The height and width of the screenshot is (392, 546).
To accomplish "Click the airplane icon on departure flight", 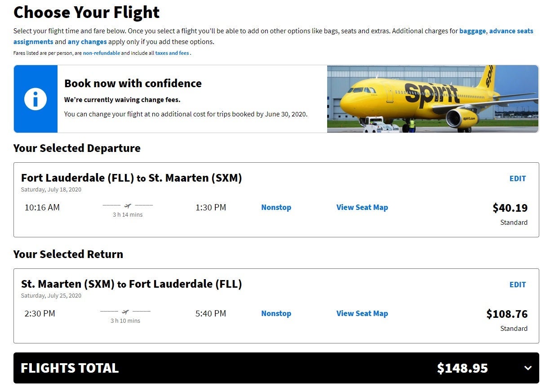I will pos(128,206).
